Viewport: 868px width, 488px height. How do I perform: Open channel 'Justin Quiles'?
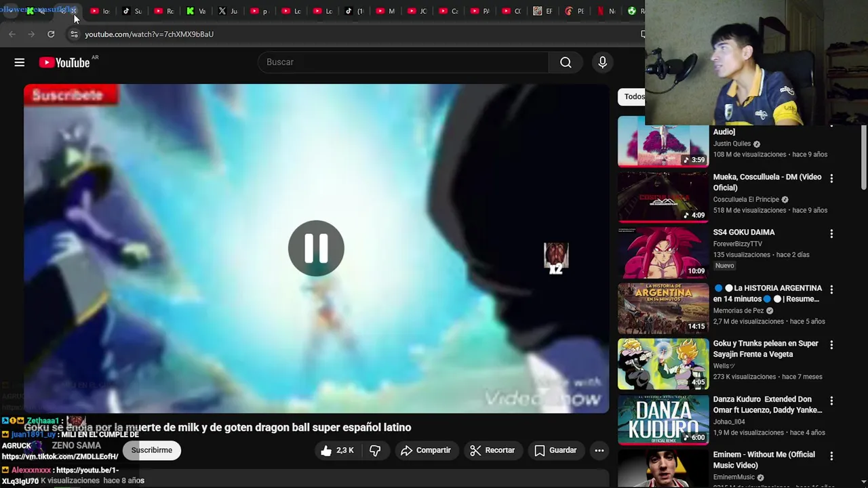pyautogui.click(x=732, y=144)
